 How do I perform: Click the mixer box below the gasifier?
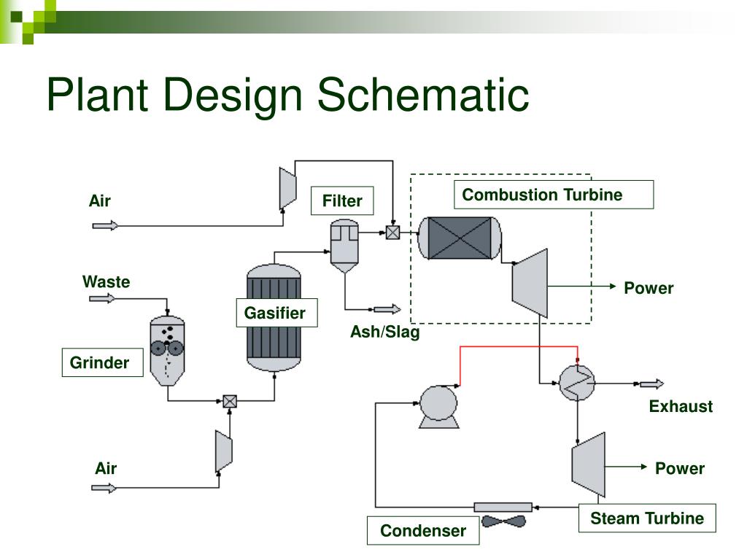click(230, 401)
